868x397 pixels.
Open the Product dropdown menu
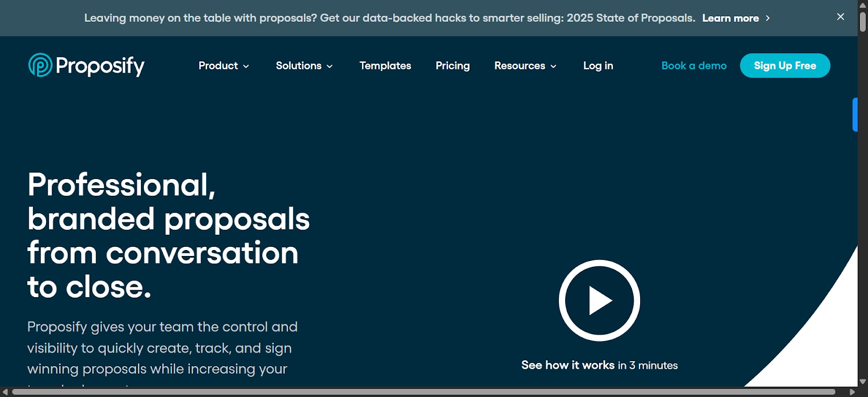(x=224, y=66)
